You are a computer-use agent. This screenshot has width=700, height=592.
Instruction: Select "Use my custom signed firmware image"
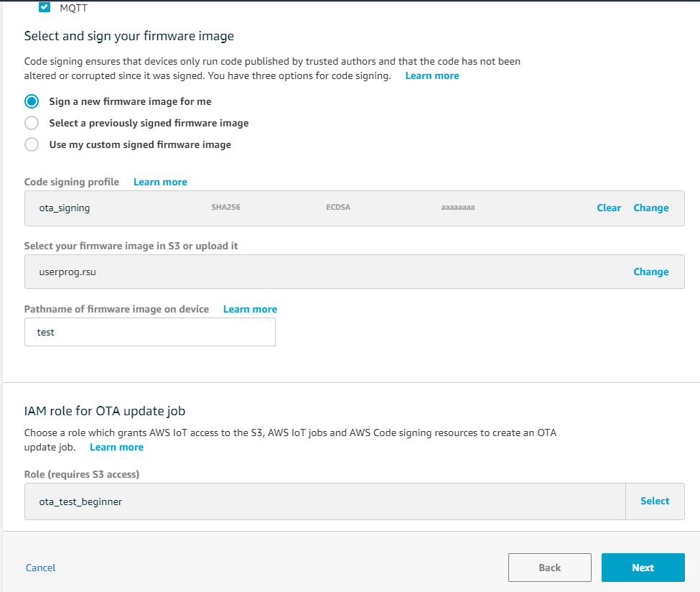[x=31, y=144]
